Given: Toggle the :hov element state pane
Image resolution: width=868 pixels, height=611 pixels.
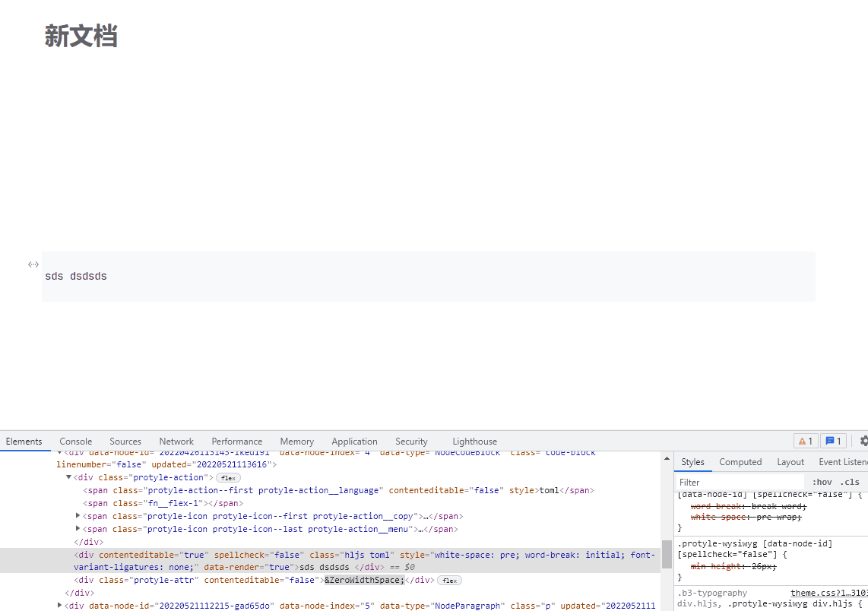Looking at the screenshot, I should pyautogui.click(x=822, y=481).
